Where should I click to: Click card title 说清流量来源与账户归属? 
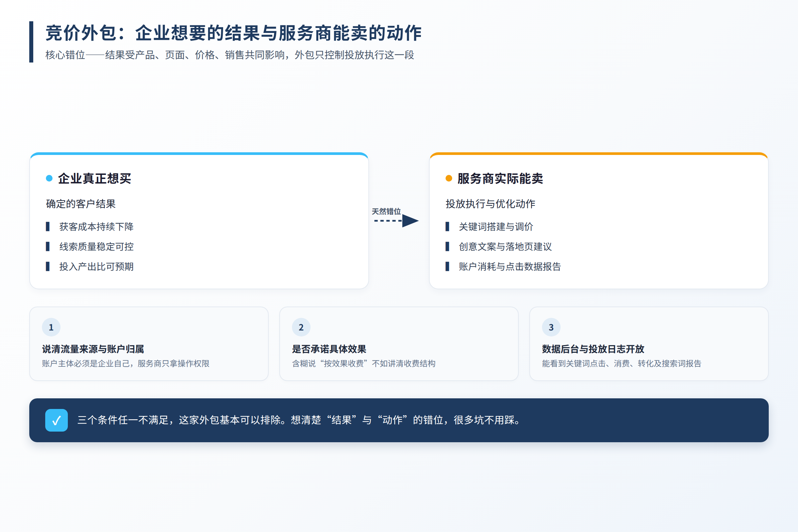(93, 349)
